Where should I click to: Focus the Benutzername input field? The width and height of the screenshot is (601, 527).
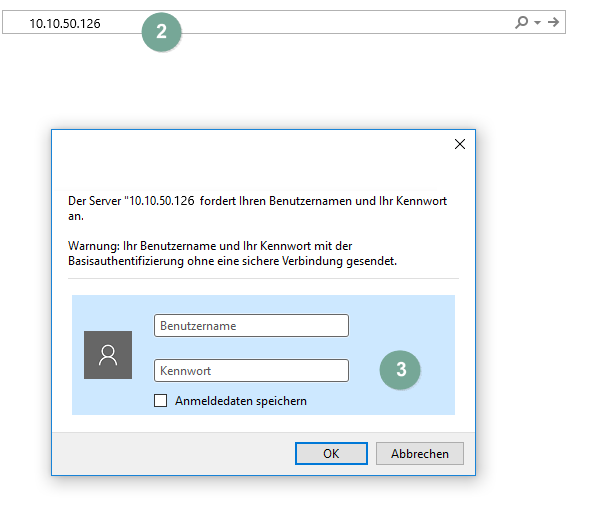point(251,325)
